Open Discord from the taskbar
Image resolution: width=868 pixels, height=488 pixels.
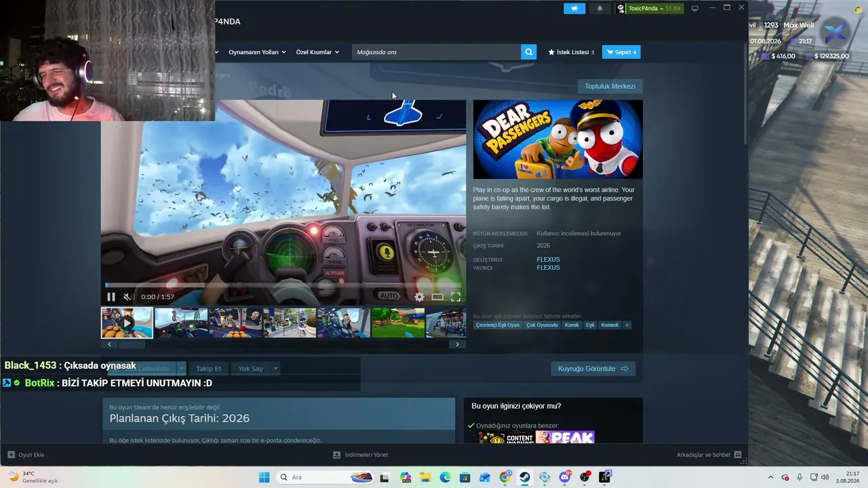tap(565, 477)
